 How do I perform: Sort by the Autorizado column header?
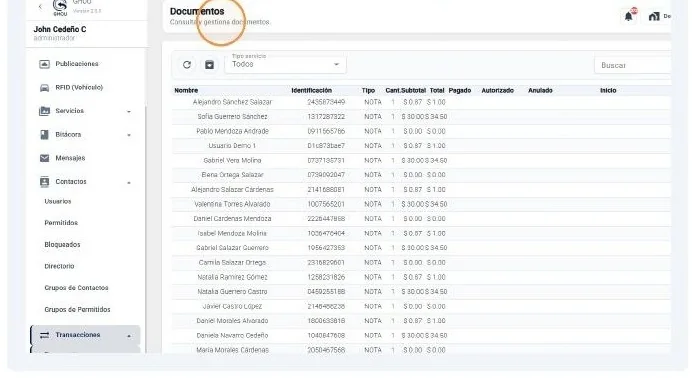497,90
